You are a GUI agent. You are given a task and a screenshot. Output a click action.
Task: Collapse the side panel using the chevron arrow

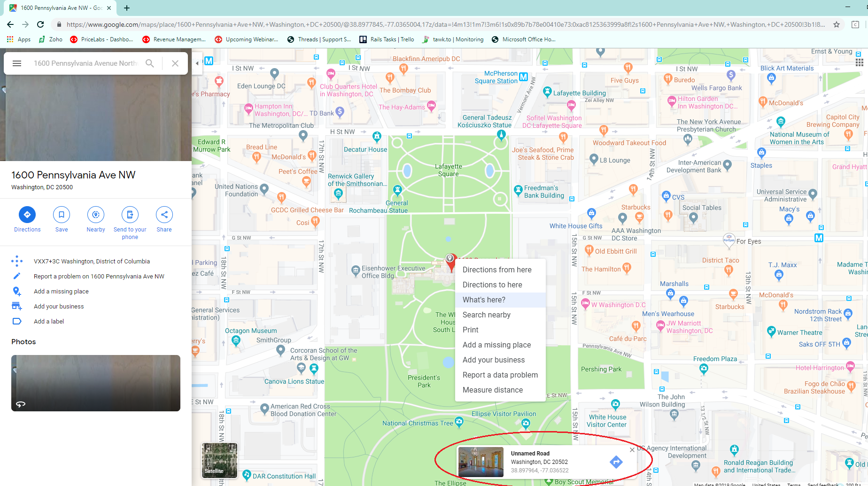(197, 63)
